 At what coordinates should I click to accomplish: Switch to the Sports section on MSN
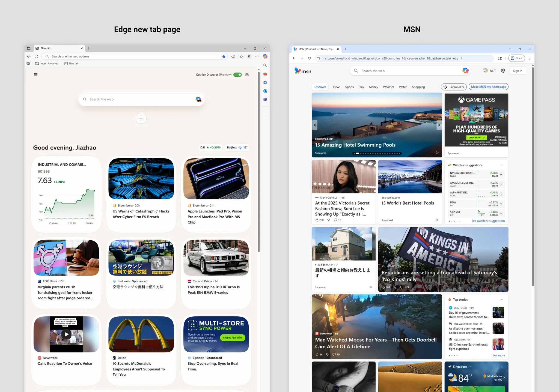(x=349, y=87)
